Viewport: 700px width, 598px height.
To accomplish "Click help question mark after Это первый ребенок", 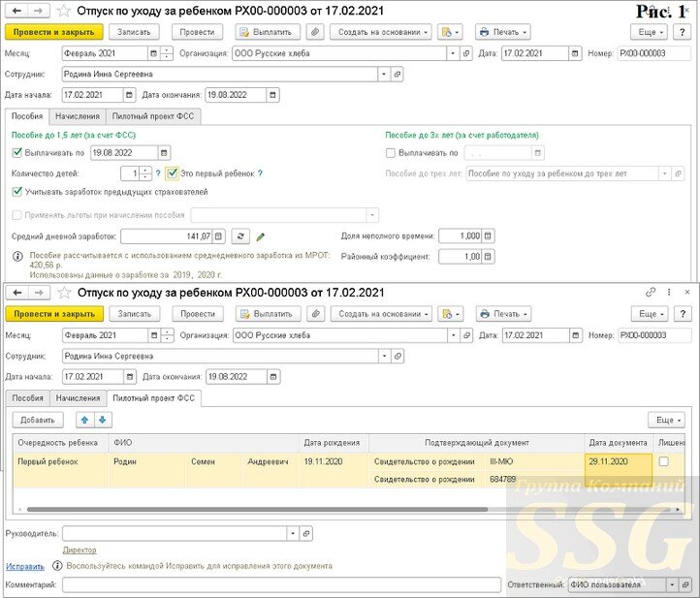I will tap(260, 173).
